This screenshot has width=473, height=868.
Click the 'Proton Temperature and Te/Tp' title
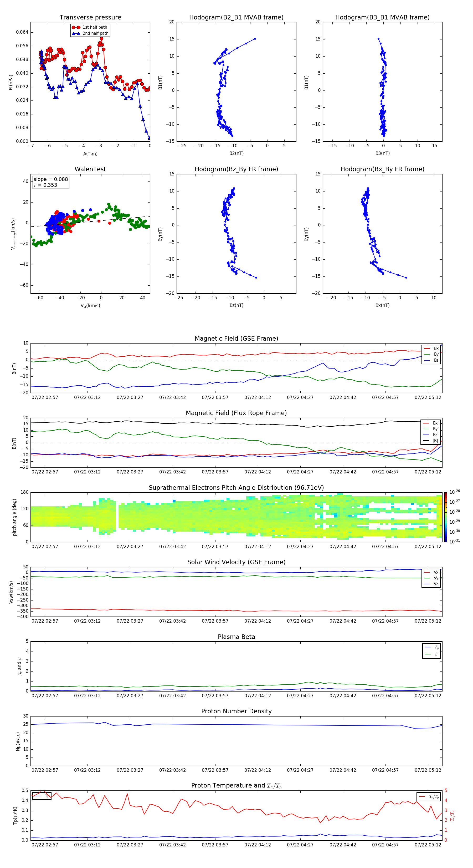[x=236, y=786]
